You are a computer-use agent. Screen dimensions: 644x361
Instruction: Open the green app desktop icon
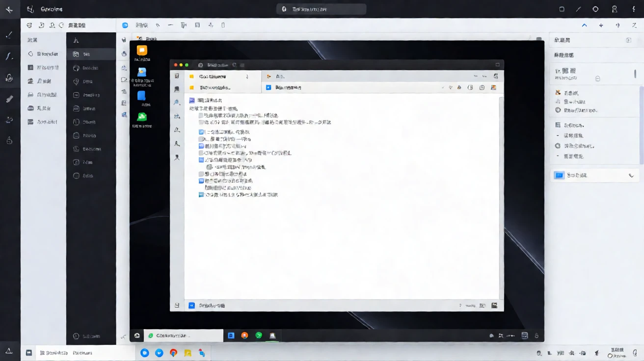pyautogui.click(x=142, y=117)
